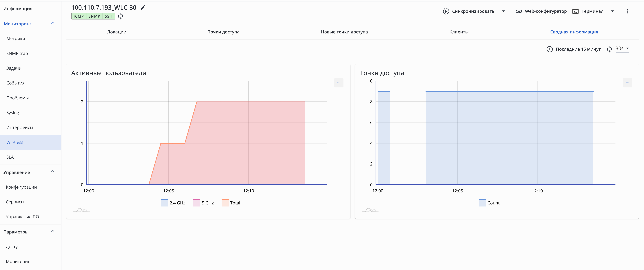
Task: Switch to the Клиенты tab
Action: pyautogui.click(x=459, y=32)
